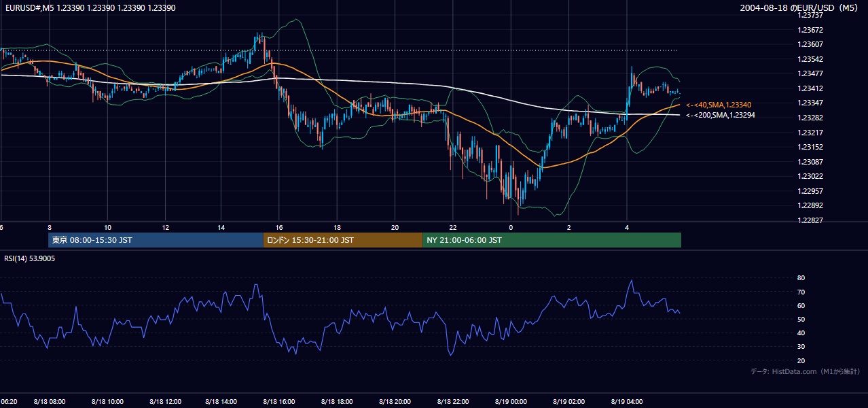Click price level 1.22892 on axis
Viewport: 868px width, 408px height.
pyautogui.click(x=812, y=205)
